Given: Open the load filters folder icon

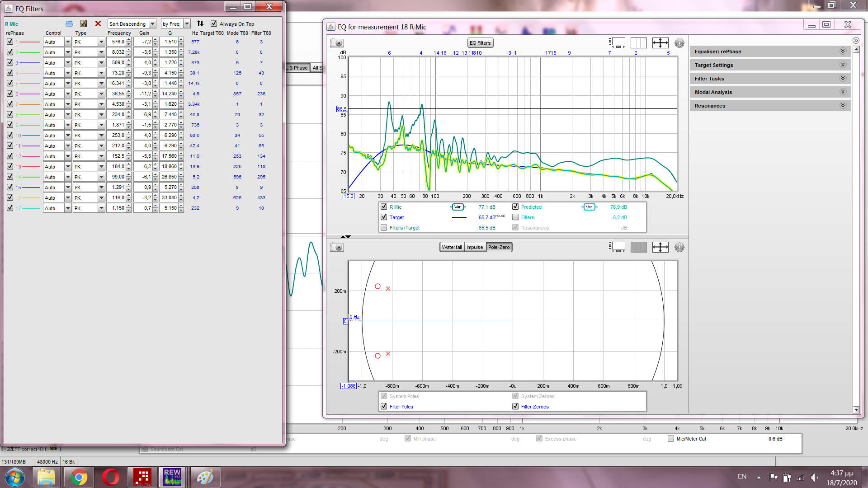Looking at the screenshot, I should [69, 24].
